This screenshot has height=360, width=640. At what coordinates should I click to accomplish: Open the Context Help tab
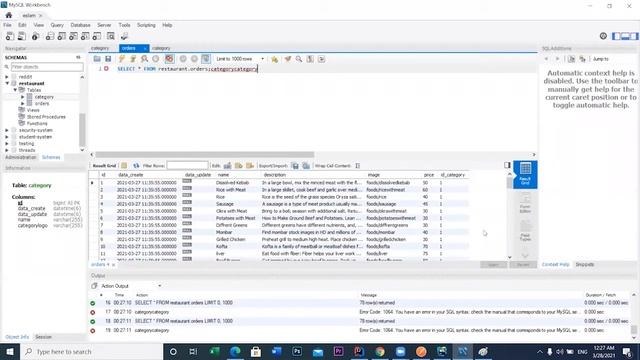(556, 264)
